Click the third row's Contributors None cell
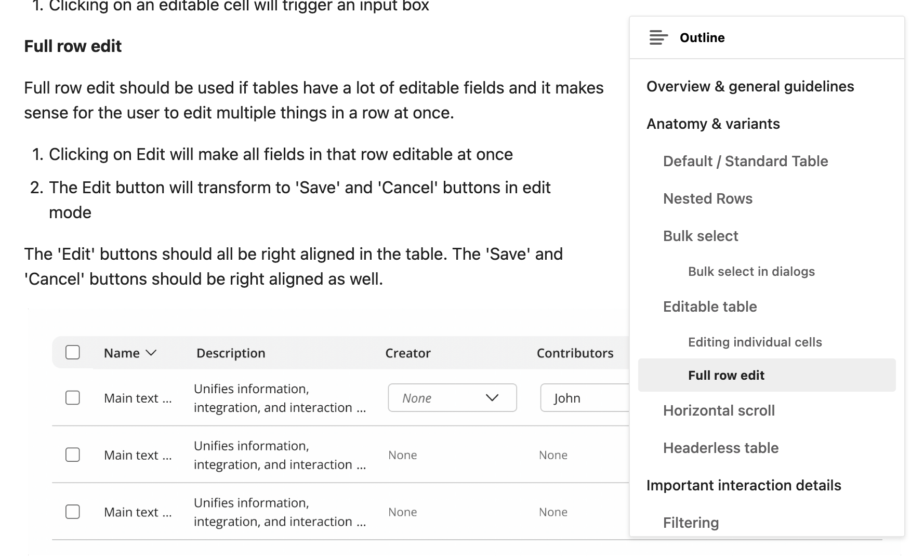Screen dimensions: 924x560 tap(553, 512)
